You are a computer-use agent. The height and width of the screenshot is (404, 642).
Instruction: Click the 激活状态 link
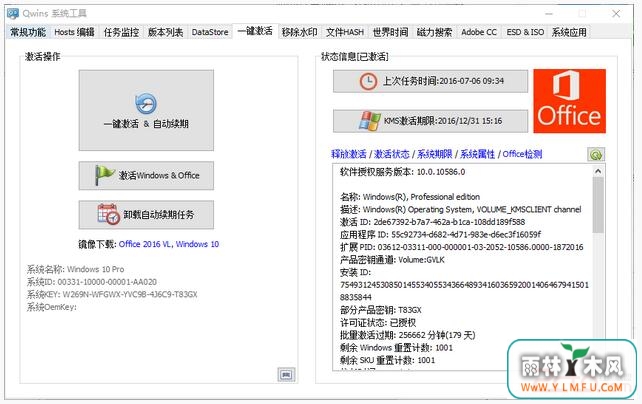pos(392,154)
